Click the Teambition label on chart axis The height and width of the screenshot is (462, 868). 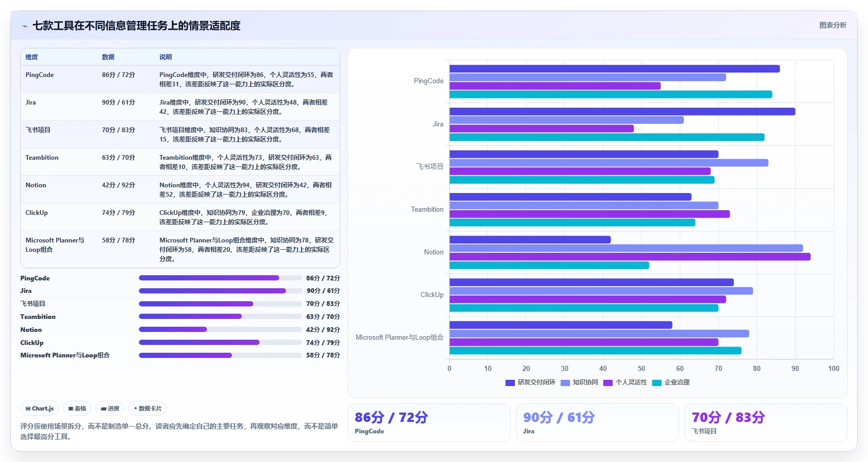click(x=427, y=209)
